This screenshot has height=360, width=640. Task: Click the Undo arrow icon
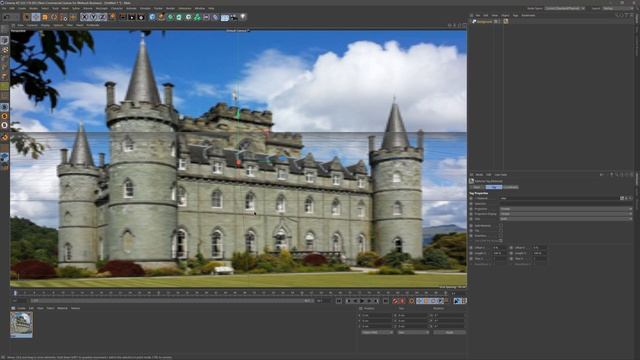click(x=6, y=17)
